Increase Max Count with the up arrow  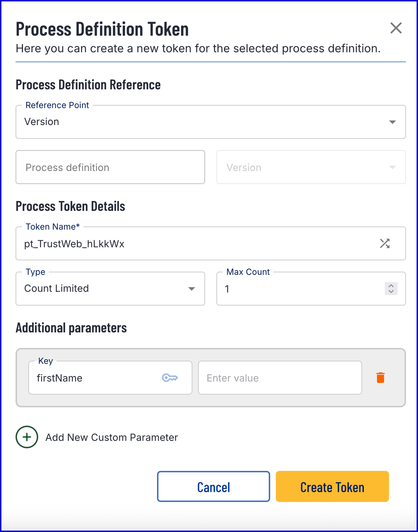click(x=391, y=286)
